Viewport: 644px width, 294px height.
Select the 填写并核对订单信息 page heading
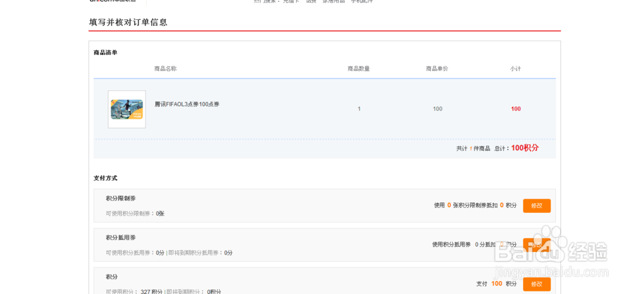click(x=128, y=22)
